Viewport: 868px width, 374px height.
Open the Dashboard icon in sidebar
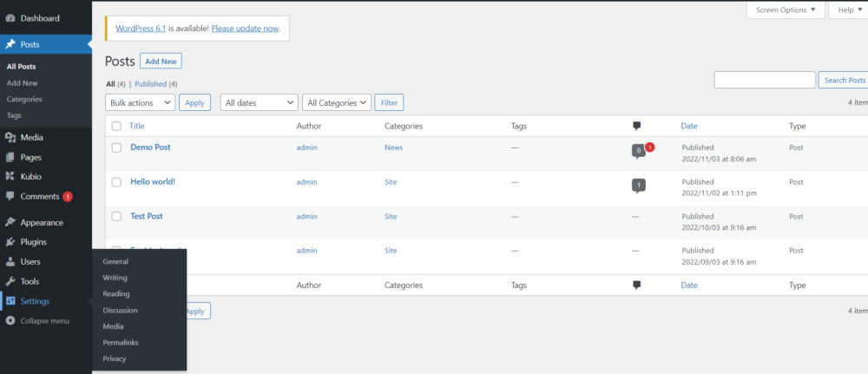(10, 18)
